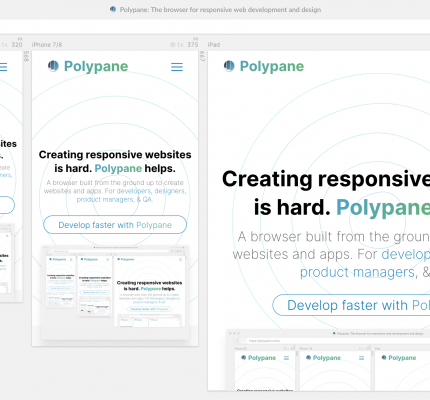Select the 667 height value of iPhone 7/8 pane
This screenshot has width=430, height=400.
(202, 56)
